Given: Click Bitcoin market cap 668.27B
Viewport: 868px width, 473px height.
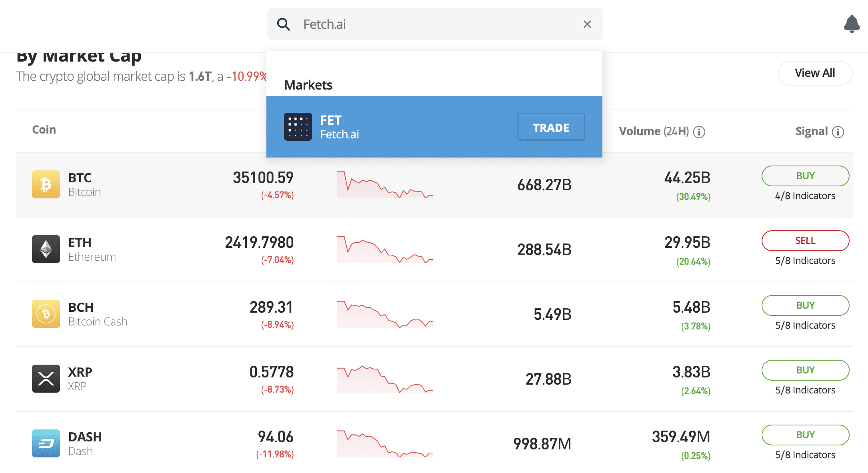Looking at the screenshot, I should [x=544, y=185].
